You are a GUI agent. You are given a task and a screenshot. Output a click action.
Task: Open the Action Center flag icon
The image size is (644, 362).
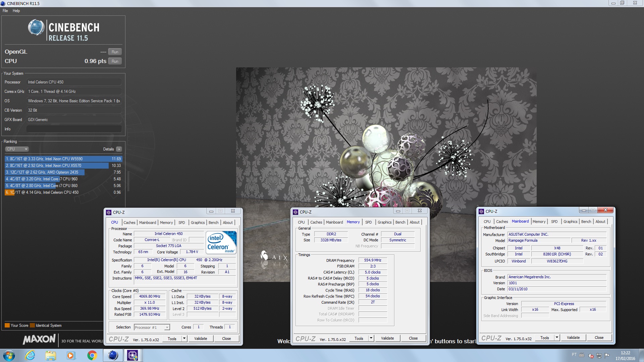[607, 356]
